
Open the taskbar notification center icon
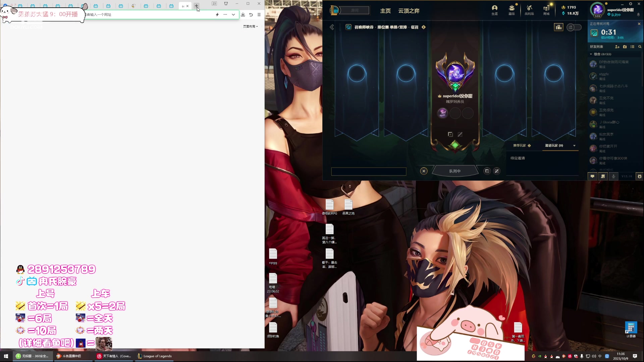point(635,356)
